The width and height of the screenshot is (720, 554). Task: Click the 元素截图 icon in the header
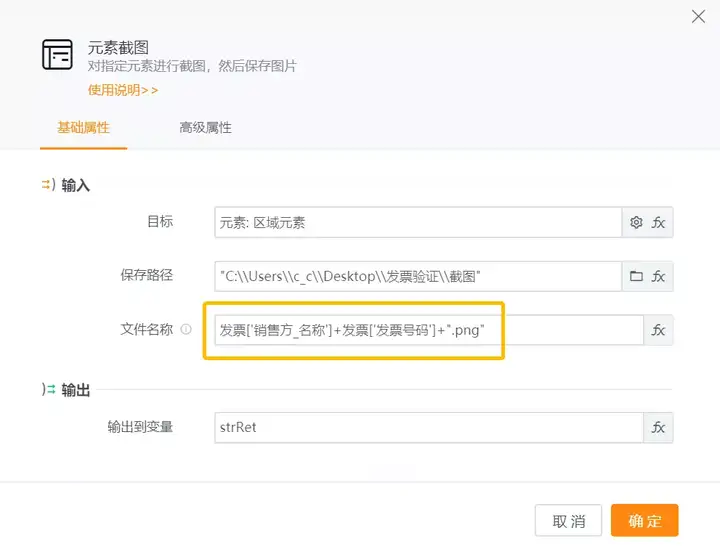[57, 54]
